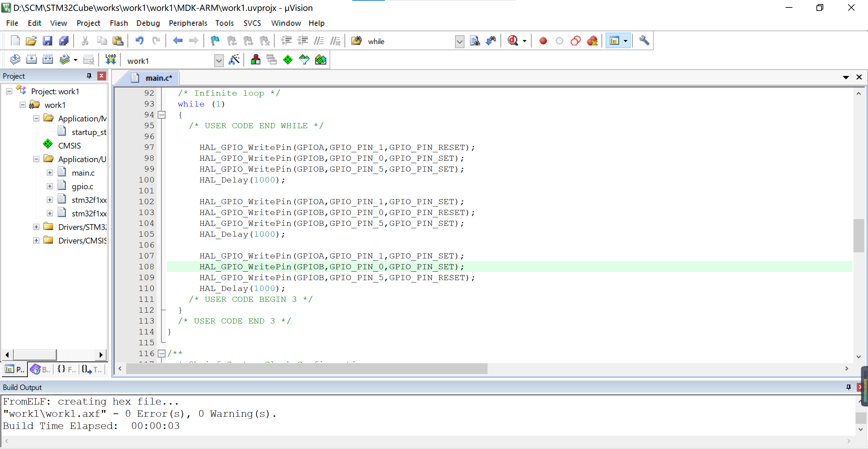Toggle the window layout button

click(x=614, y=41)
